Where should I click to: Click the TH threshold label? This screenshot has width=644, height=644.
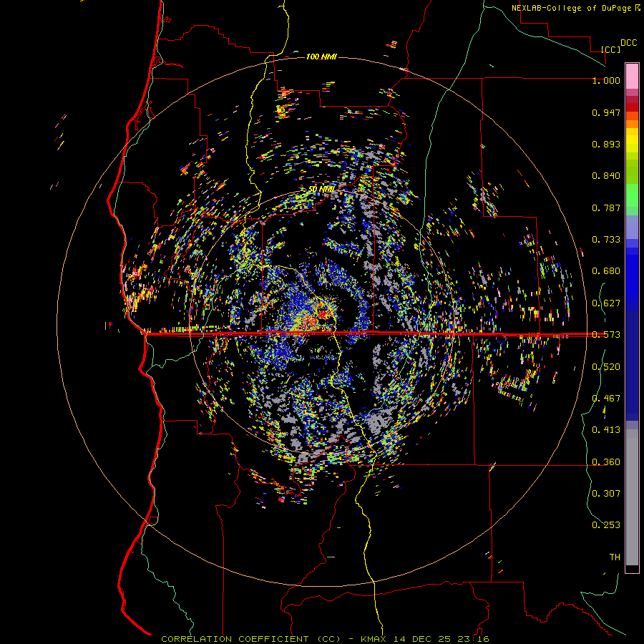tap(615, 557)
